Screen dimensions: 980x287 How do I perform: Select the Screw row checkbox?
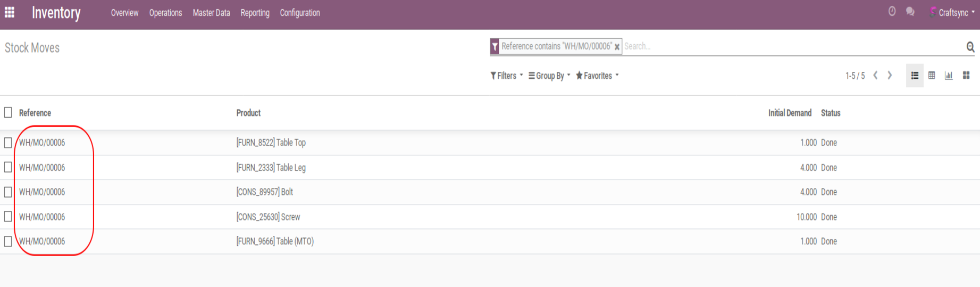tap(8, 217)
